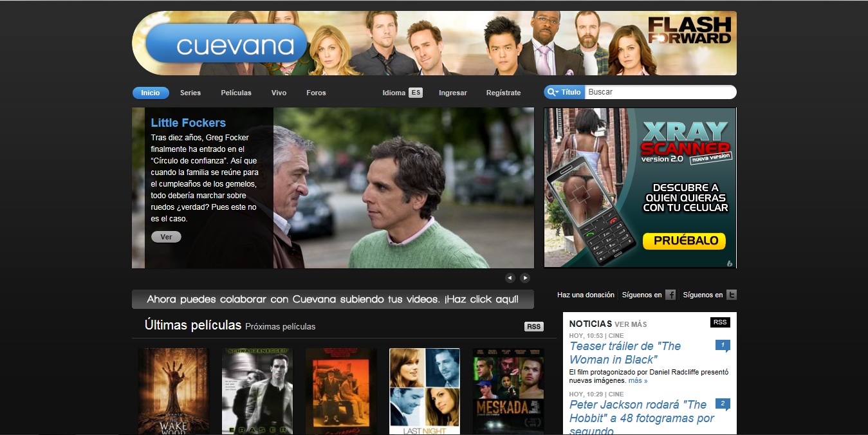Open Cuevana's Facebook page via the icon
This screenshot has height=435, width=868.
coord(670,294)
